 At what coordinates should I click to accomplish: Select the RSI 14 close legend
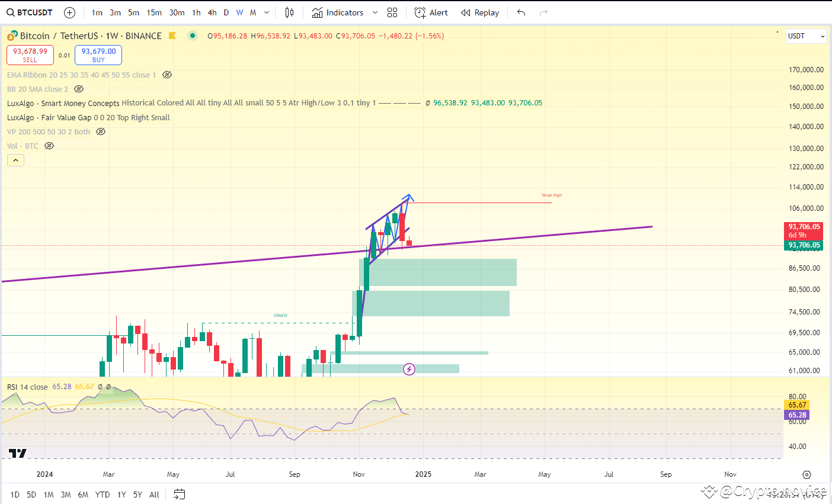(27, 387)
